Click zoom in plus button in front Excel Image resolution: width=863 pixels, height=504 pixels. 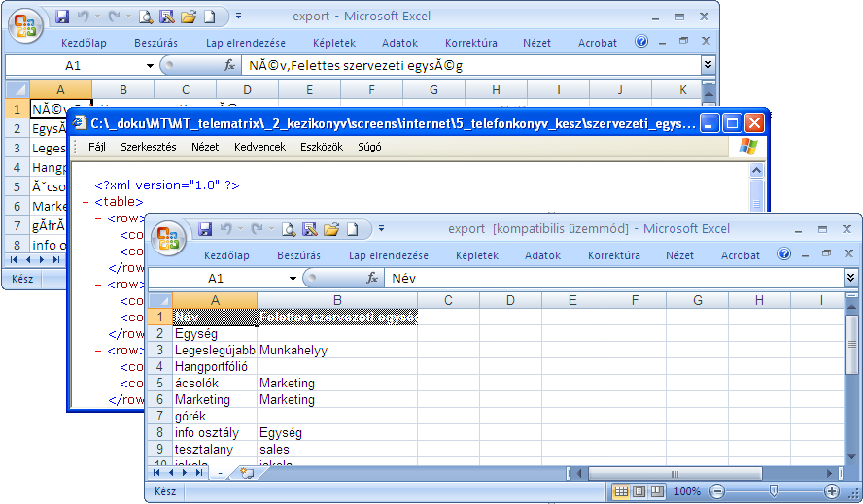(x=832, y=490)
